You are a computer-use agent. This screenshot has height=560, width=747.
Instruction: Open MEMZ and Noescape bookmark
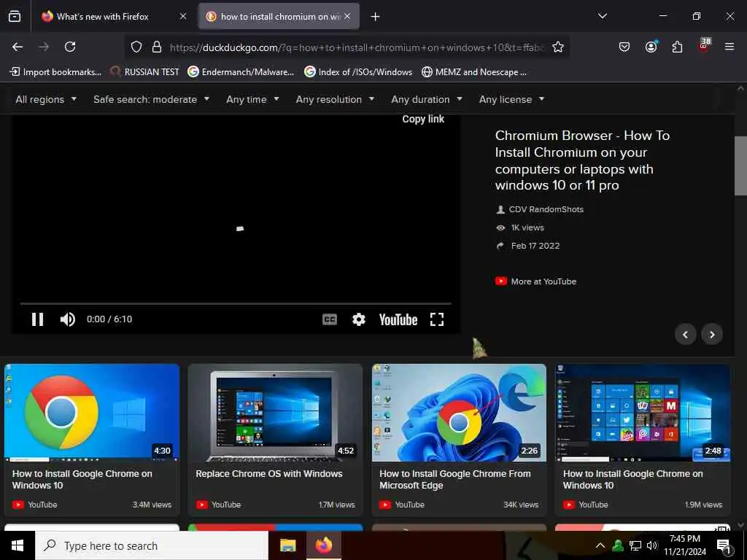(474, 72)
